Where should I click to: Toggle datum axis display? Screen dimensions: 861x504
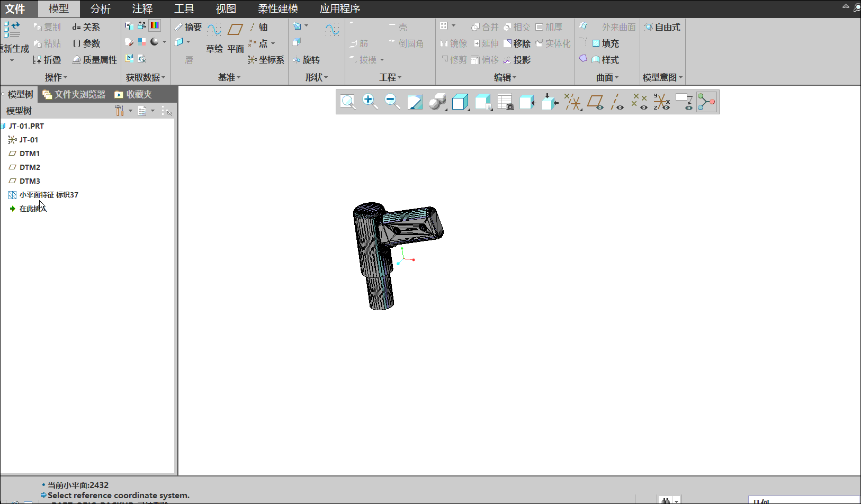click(x=617, y=102)
